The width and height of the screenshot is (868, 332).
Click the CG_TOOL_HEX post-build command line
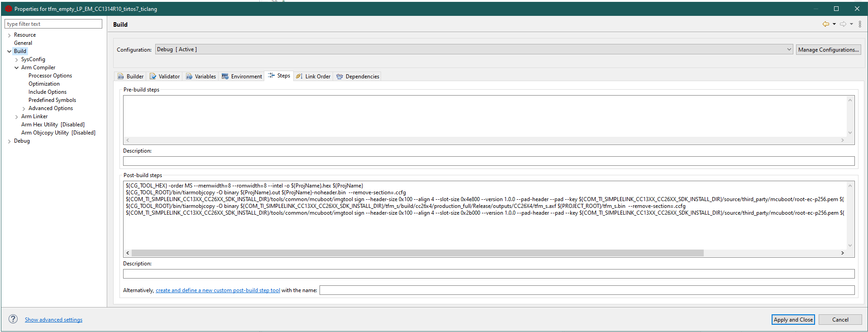coord(244,186)
